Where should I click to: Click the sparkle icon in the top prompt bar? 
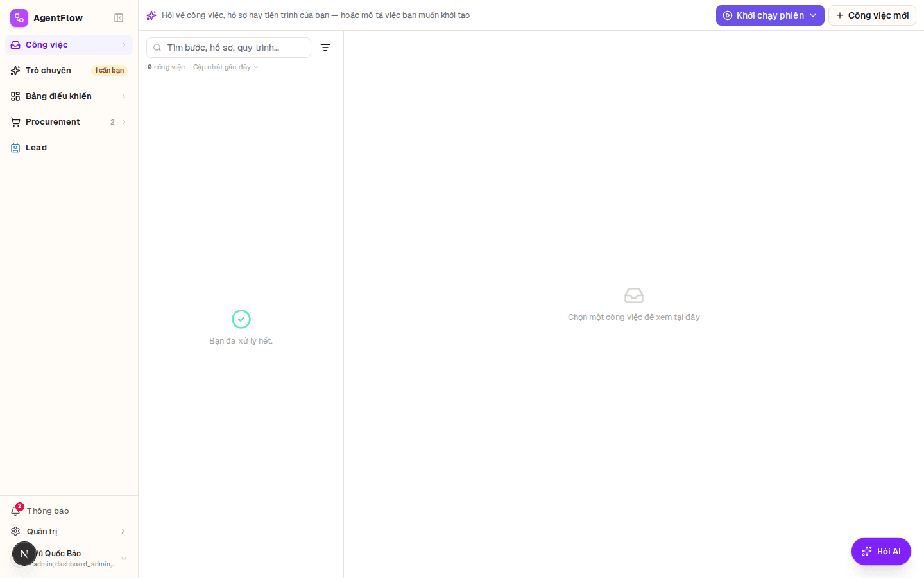[151, 15]
